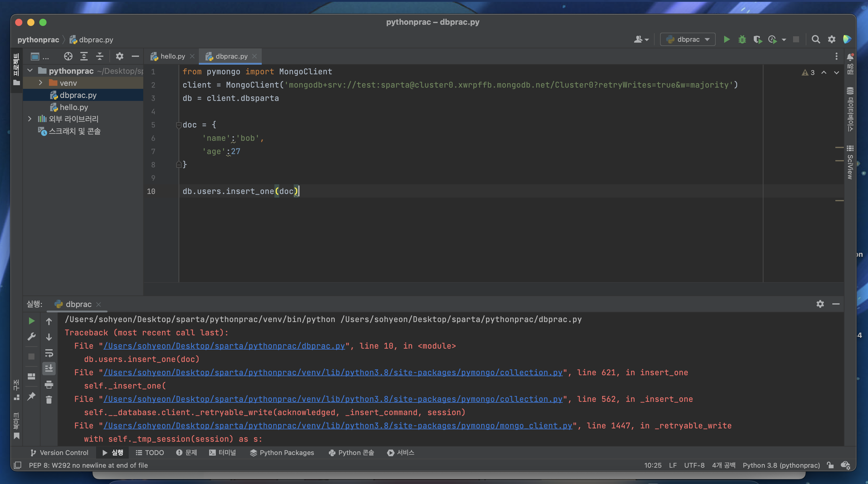Open the 터미널 terminal tab
Image resolution: width=868 pixels, height=484 pixels.
222,453
